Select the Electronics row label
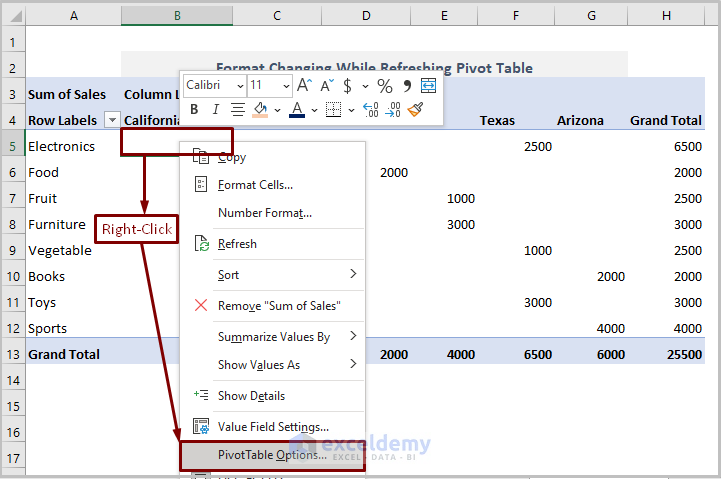Image resolution: width=721 pixels, height=479 pixels. coord(61,146)
